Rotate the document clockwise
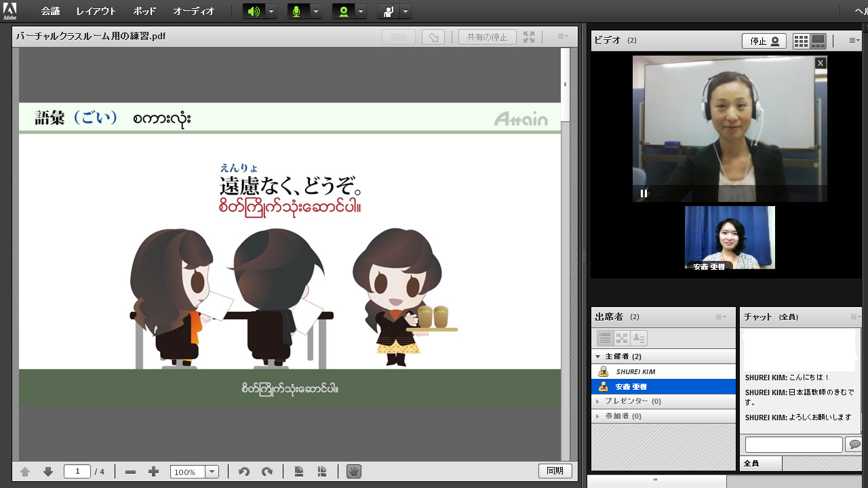The height and width of the screenshot is (488, 868). click(x=267, y=472)
